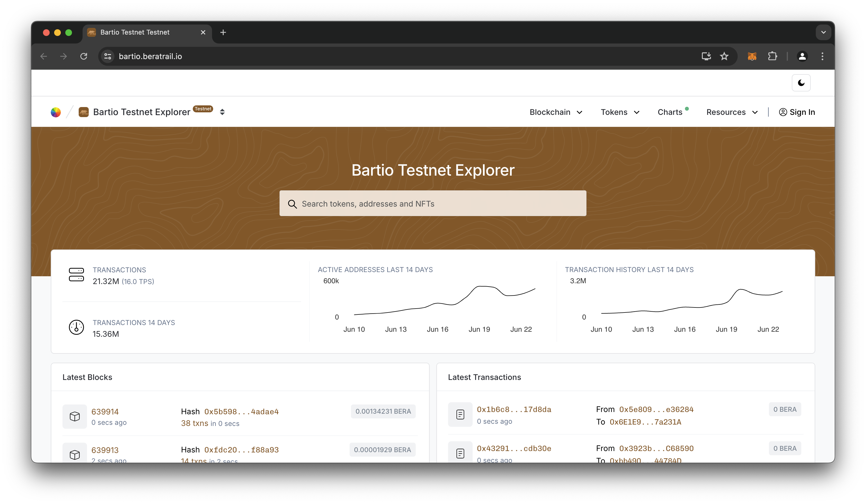The image size is (866, 504).
Task: Click the cube icon for block 639914
Action: (x=74, y=416)
